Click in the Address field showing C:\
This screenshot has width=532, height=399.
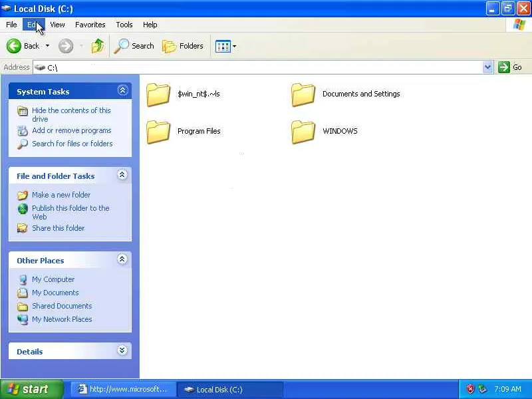click(x=258, y=67)
